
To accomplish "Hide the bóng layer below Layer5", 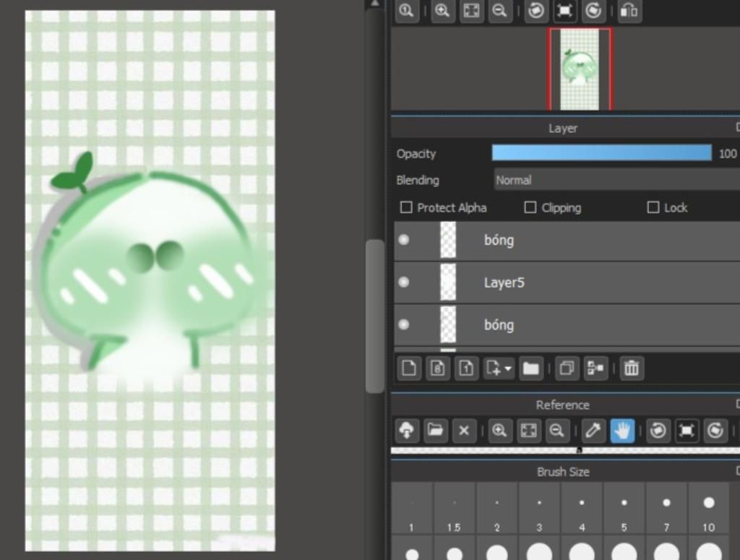I will (x=403, y=324).
